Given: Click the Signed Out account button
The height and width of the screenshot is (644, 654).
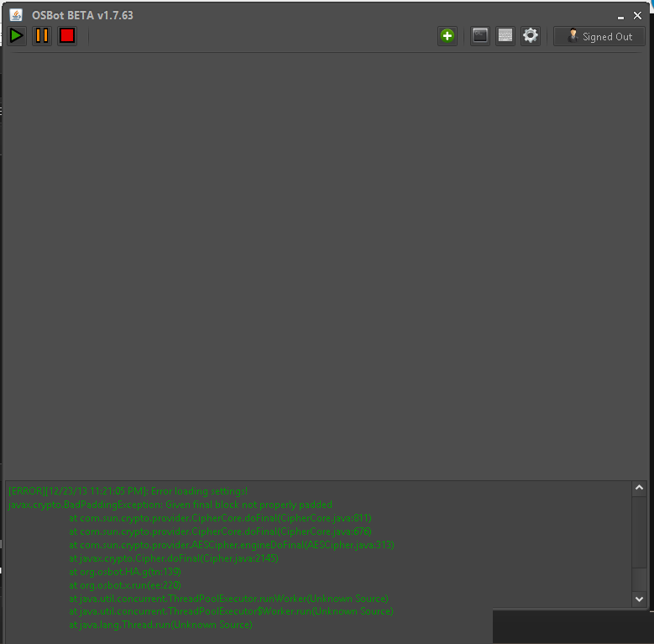Looking at the screenshot, I should 599,36.
